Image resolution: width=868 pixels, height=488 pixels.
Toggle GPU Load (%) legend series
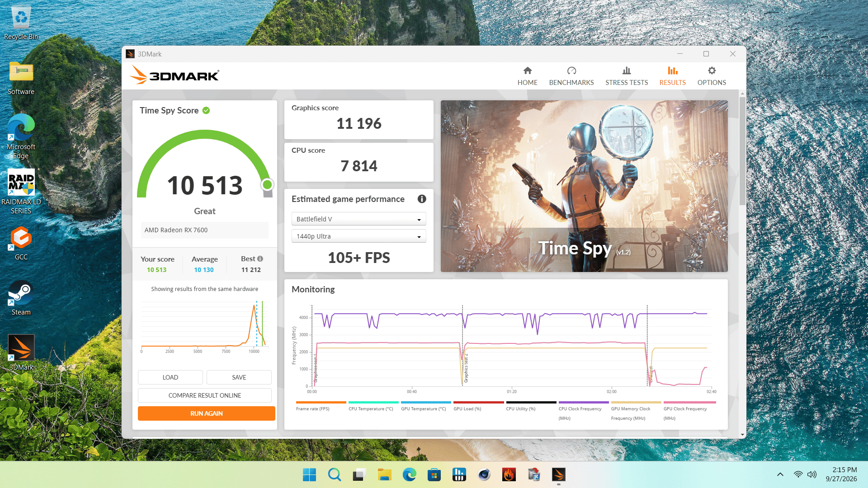click(x=478, y=406)
